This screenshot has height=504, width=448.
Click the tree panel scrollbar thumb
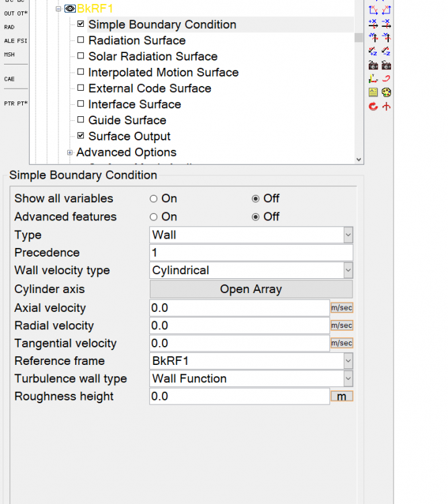[x=359, y=37]
